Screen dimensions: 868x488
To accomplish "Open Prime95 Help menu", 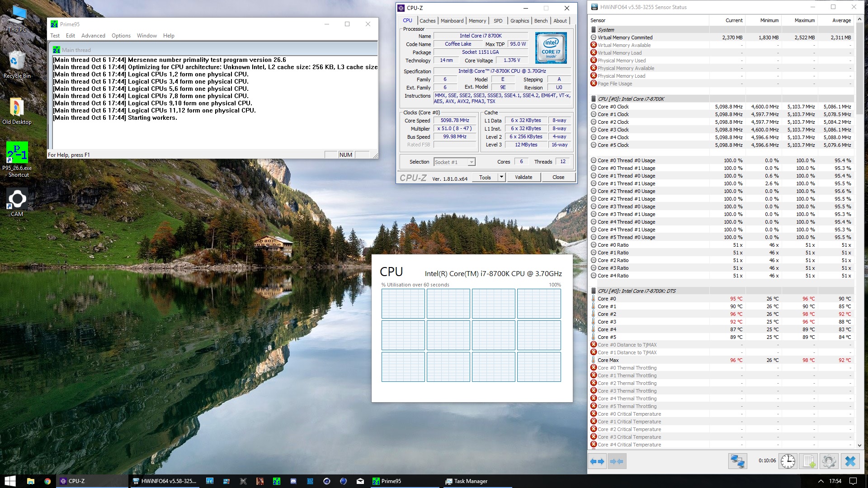I will [169, 36].
